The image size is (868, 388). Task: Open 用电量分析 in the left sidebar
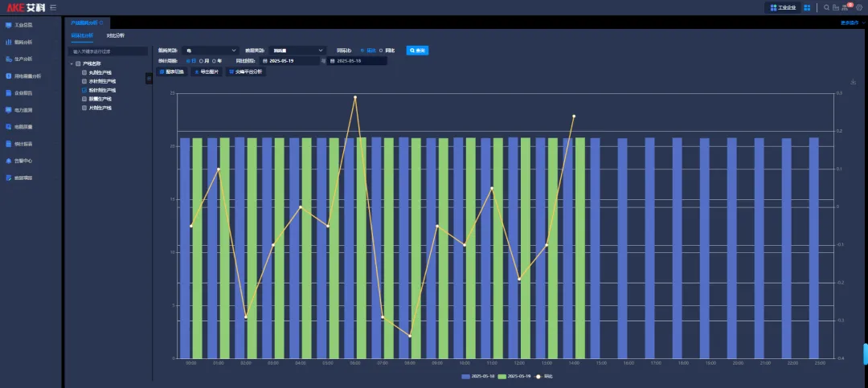point(27,76)
